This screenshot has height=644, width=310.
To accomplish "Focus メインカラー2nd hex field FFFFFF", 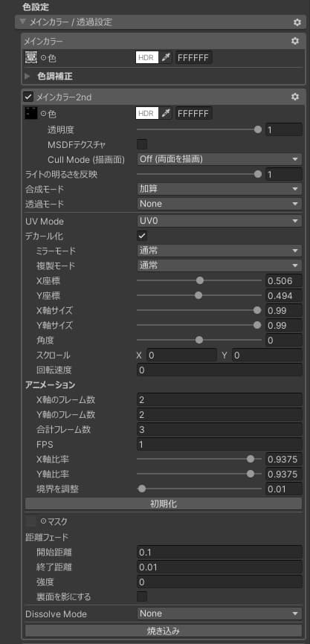I will click(194, 113).
